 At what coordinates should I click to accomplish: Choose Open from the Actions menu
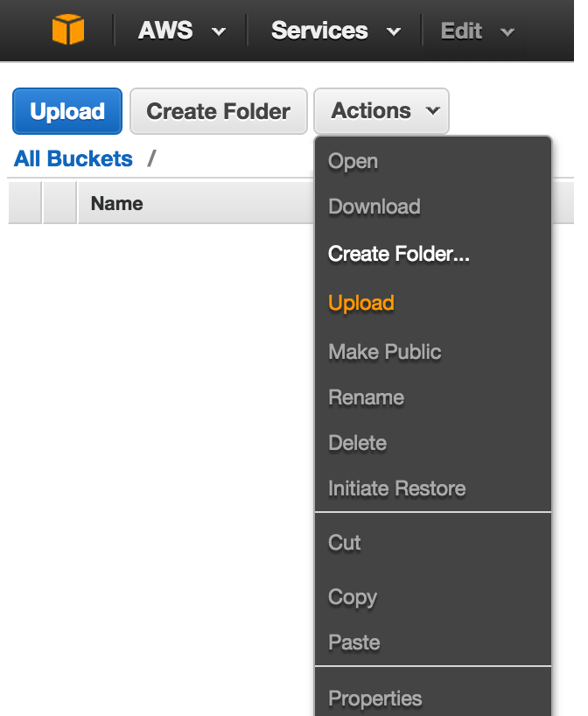[353, 161]
